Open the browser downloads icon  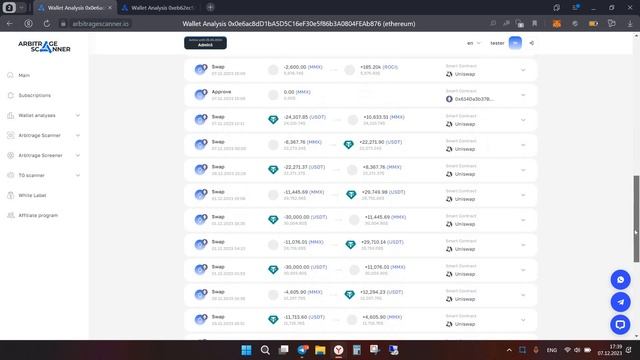click(x=630, y=24)
